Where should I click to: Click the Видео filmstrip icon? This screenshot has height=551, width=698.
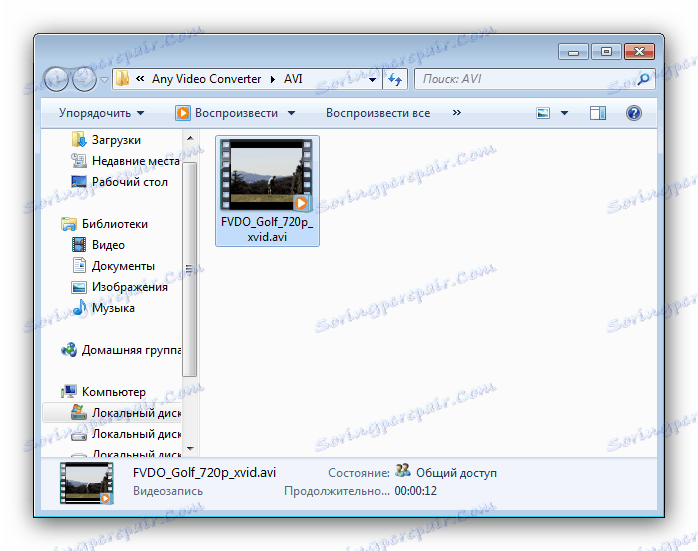coord(79,244)
